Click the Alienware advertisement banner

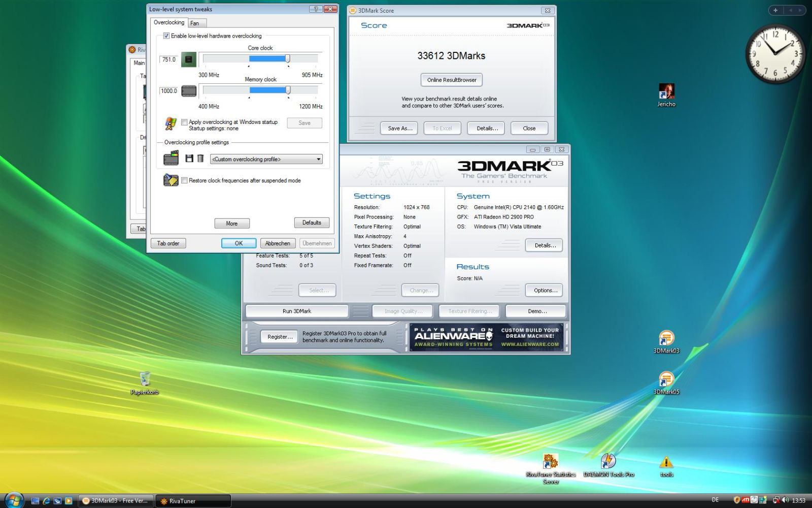[x=486, y=337]
